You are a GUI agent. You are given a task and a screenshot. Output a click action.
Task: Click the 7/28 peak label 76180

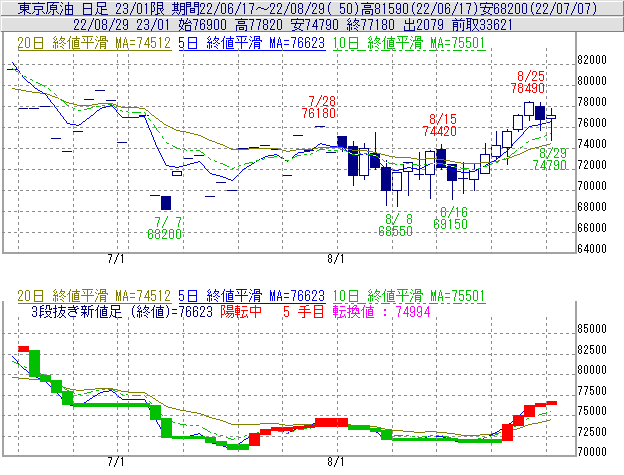[319, 114]
